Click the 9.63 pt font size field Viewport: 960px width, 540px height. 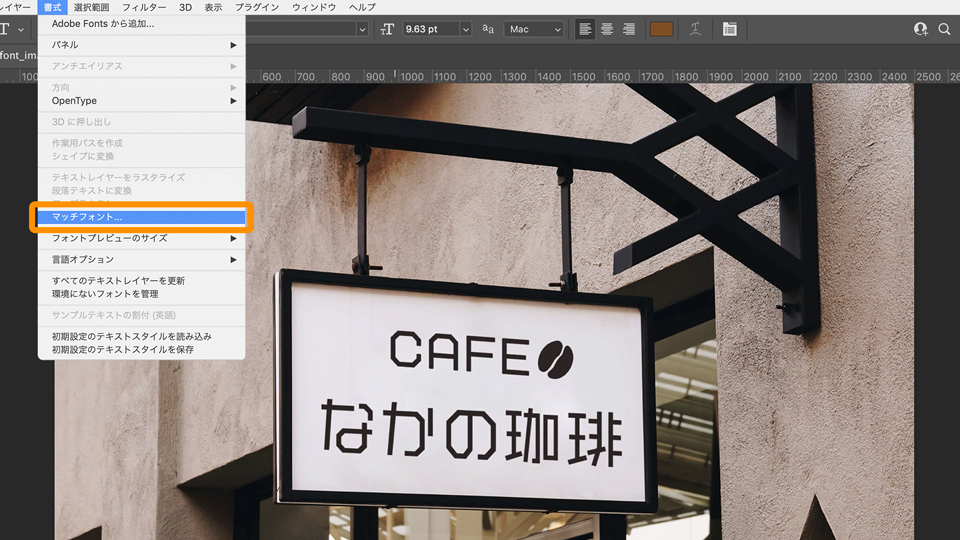pos(431,29)
